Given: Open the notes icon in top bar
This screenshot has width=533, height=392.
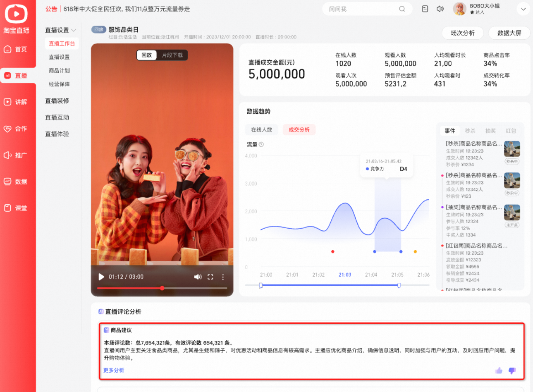Looking at the screenshot, I should pos(425,9).
